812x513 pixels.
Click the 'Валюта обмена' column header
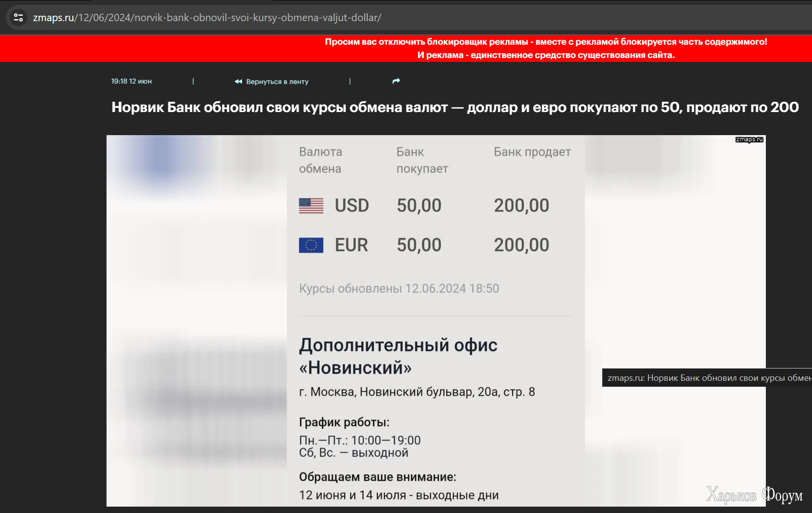coord(321,160)
